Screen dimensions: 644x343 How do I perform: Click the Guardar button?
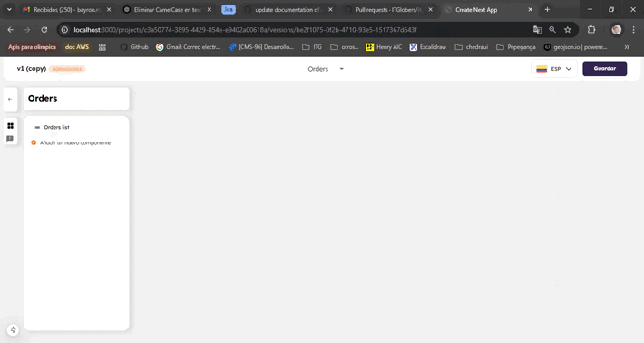click(x=605, y=69)
